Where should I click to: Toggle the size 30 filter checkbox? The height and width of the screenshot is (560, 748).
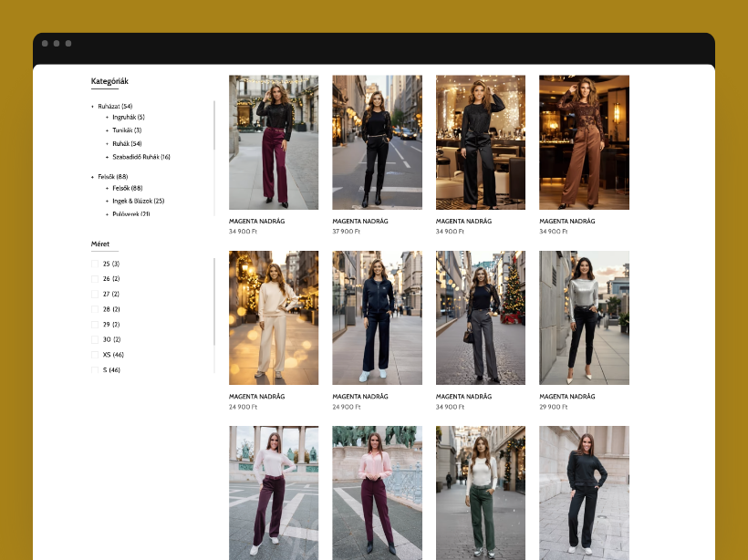95,339
